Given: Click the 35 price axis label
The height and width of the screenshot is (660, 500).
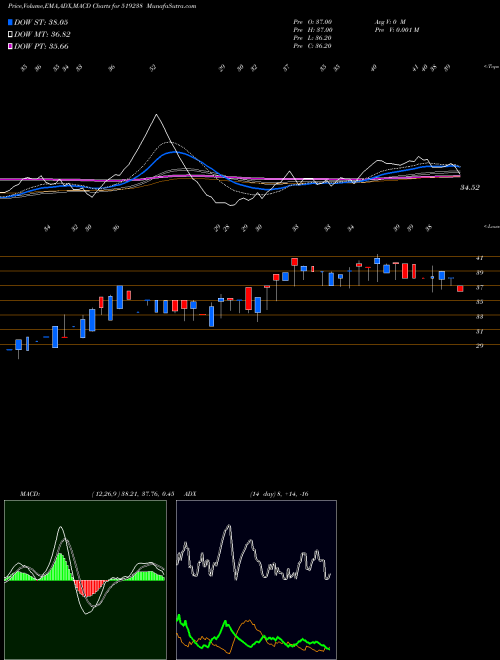Looking at the screenshot, I should coord(479,302).
